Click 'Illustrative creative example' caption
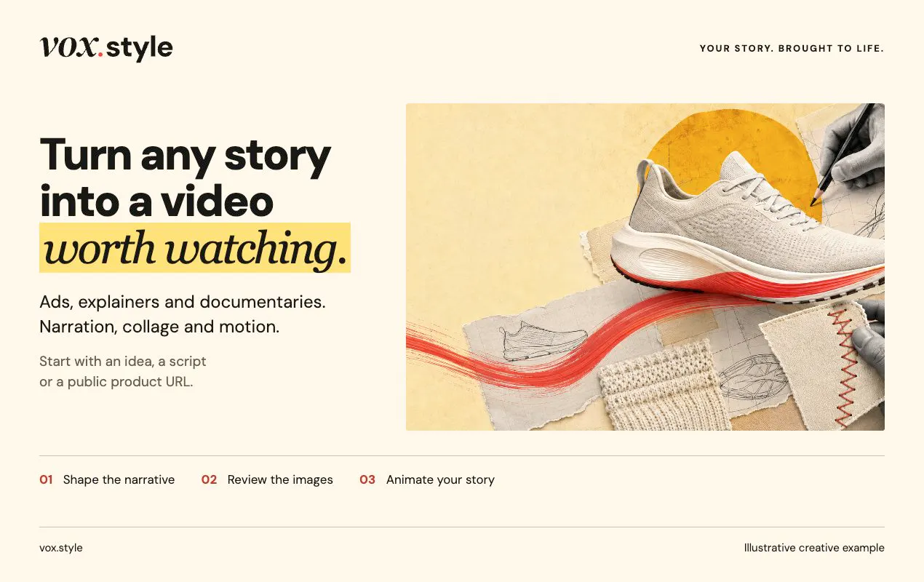 coord(814,548)
